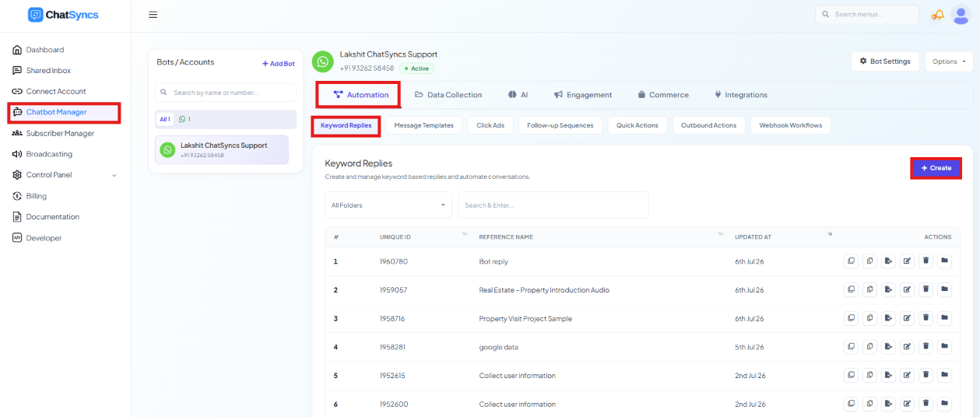Edit Real Estate – Property Introduction Audio

[907, 289]
